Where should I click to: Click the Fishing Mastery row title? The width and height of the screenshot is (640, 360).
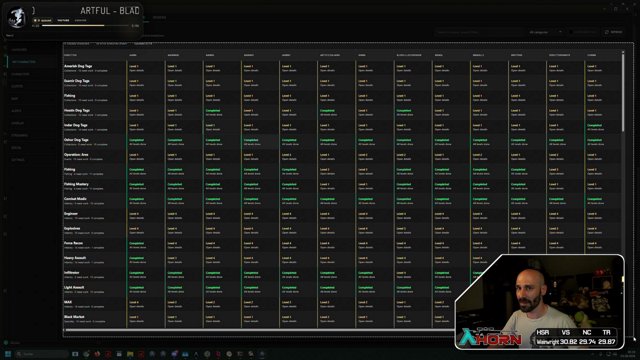point(76,184)
